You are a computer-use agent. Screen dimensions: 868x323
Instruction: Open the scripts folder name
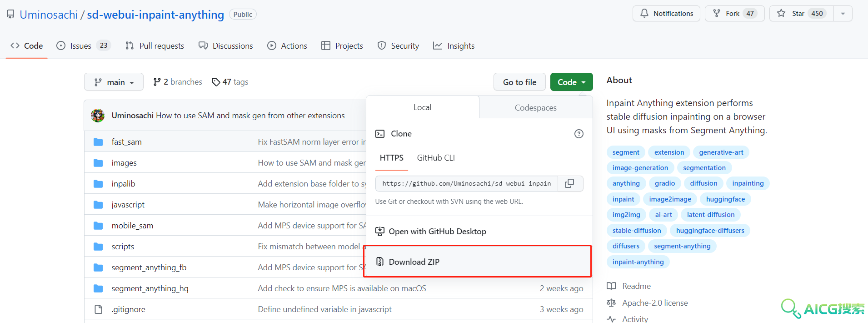click(x=123, y=247)
